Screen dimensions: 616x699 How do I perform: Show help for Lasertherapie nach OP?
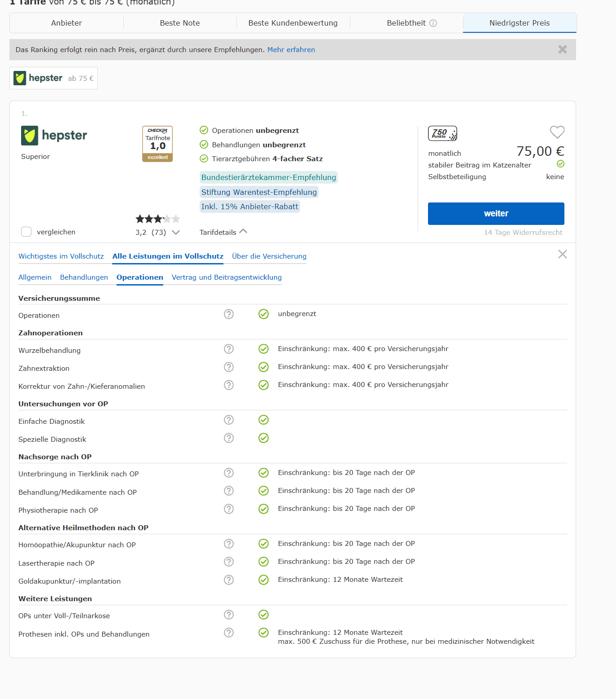click(229, 562)
